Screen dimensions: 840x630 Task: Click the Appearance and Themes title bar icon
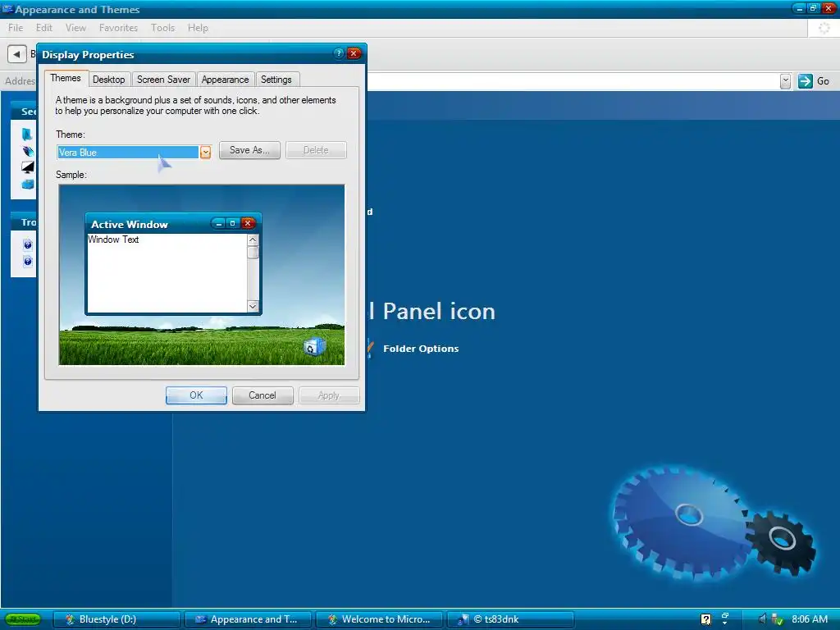[7, 9]
